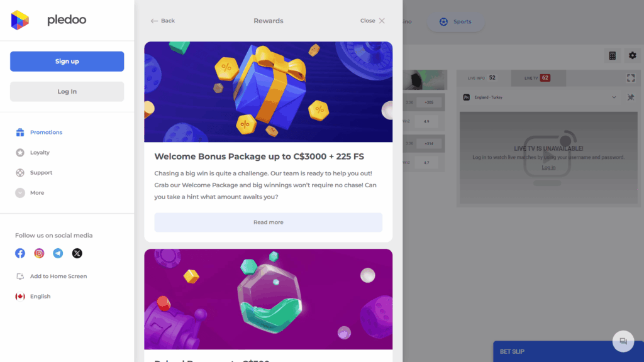The height and width of the screenshot is (362, 644).
Task: Click the X (Twitter) social icon
Action: 77,253
